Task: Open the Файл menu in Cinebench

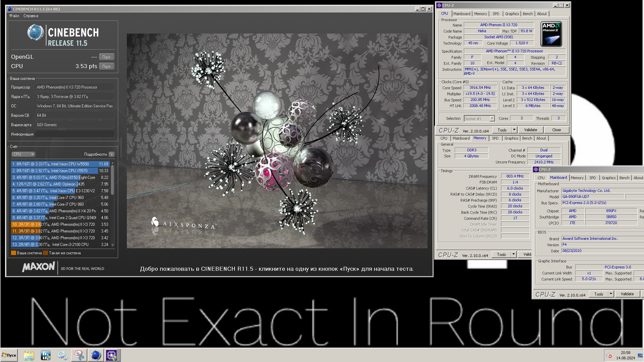Action: (x=14, y=16)
